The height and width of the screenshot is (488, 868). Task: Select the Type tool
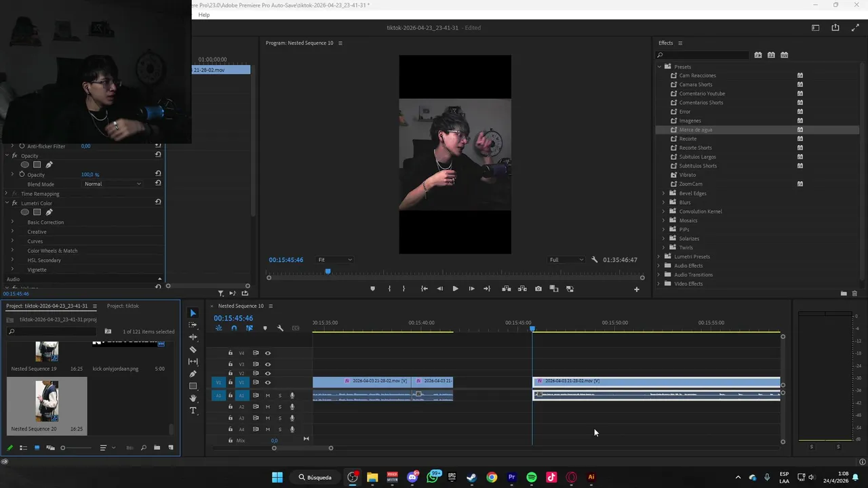193,411
